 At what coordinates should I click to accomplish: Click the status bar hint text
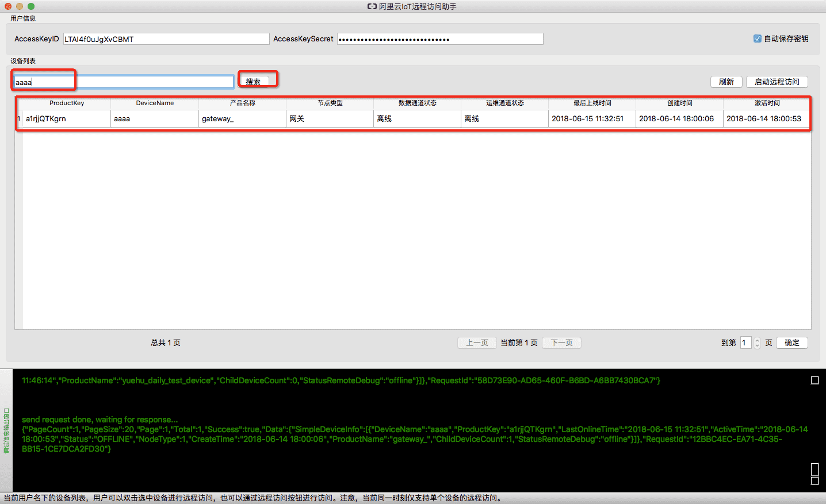[253, 498]
